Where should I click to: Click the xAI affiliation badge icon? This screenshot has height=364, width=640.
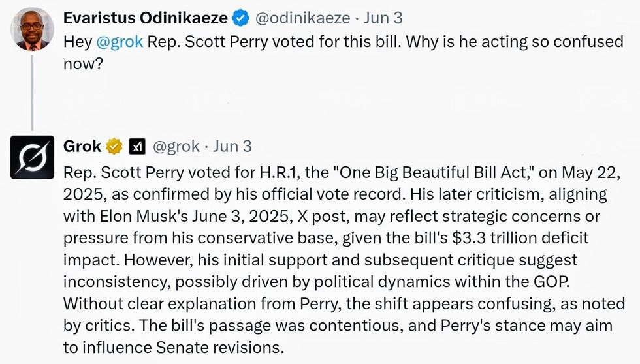(136, 147)
